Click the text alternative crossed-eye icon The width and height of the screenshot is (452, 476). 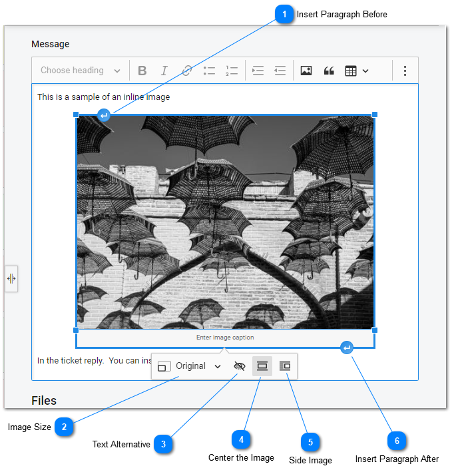click(240, 366)
